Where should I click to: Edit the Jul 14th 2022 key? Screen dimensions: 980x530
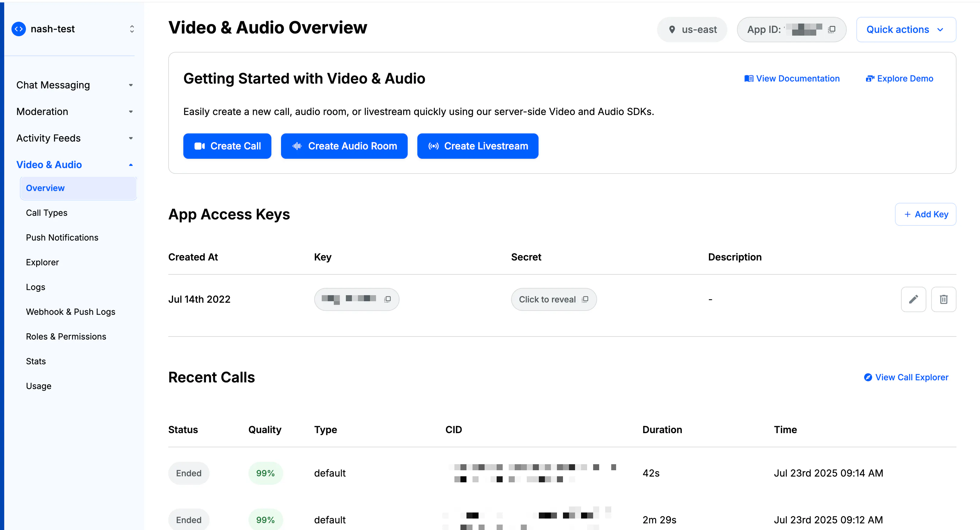[x=913, y=299]
